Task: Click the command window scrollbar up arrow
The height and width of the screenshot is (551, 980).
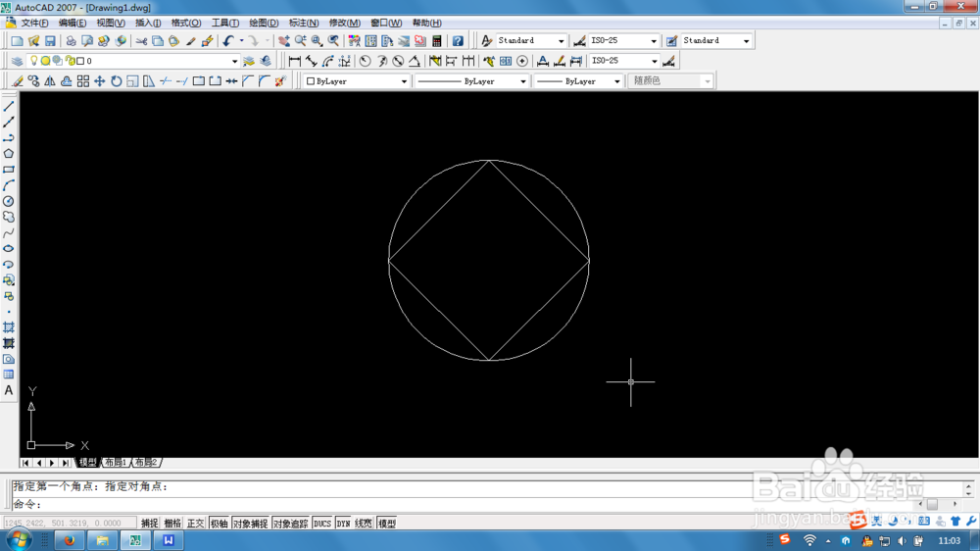Action: click(969, 485)
